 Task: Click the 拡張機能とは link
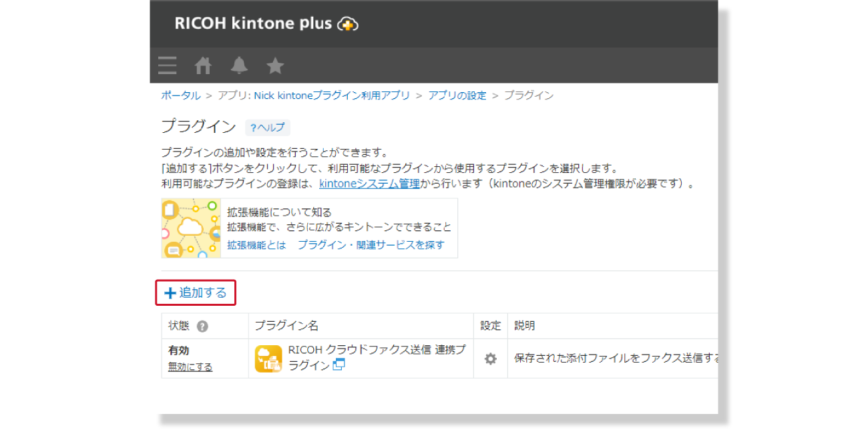pos(256,245)
